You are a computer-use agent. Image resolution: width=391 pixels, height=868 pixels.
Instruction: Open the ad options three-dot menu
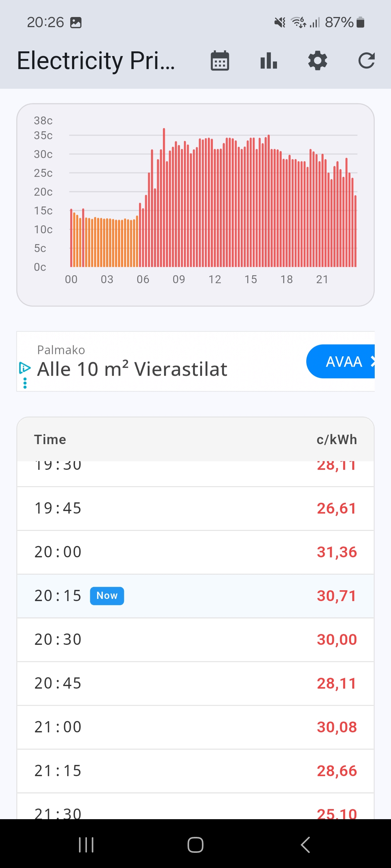coord(25,383)
